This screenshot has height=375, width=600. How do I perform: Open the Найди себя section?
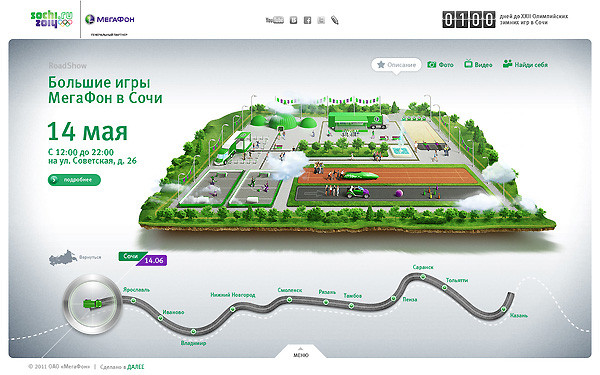click(x=525, y=64)
